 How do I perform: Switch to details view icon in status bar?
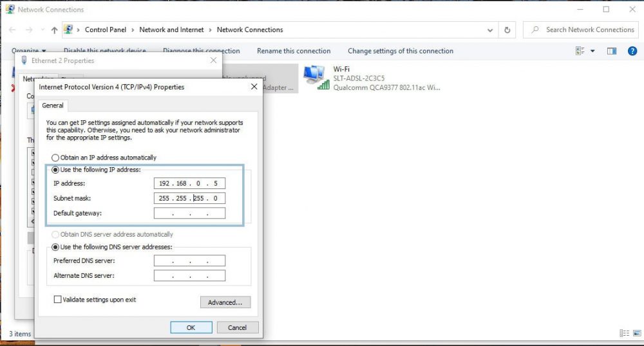click(x=623, y=333)
